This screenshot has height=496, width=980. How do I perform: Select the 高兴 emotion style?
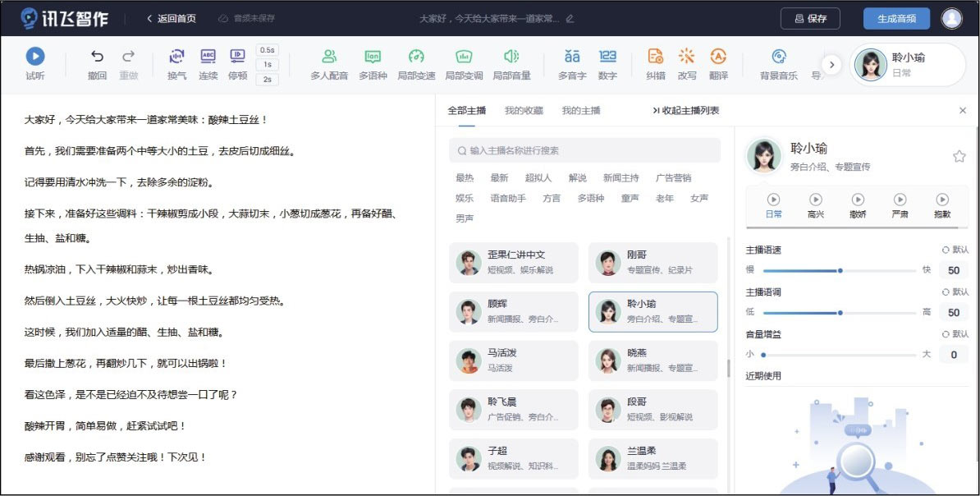tap(815, 200)
